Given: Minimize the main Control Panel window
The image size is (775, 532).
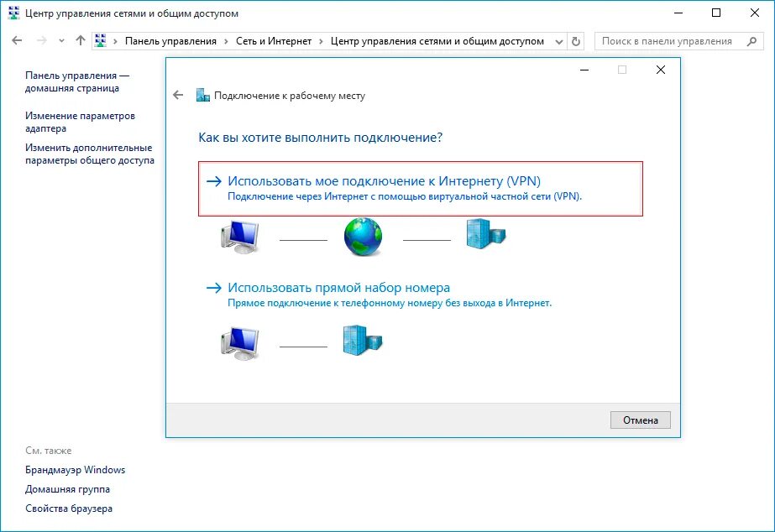Looking at the screenshot, I should point(678,13).
